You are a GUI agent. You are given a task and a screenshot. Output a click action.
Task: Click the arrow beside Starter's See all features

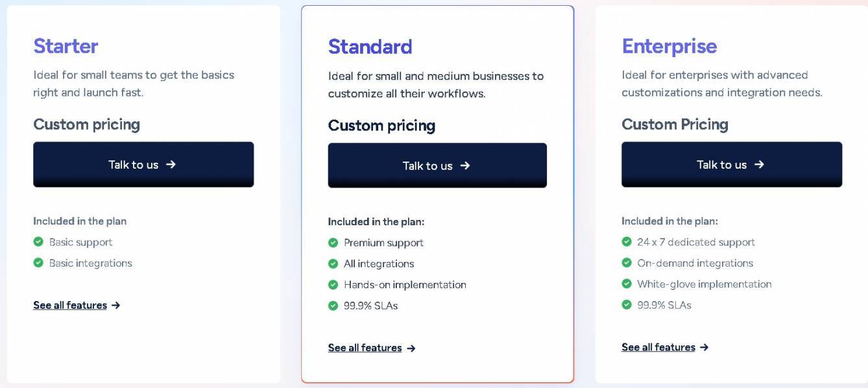click(x=115, y=305)
